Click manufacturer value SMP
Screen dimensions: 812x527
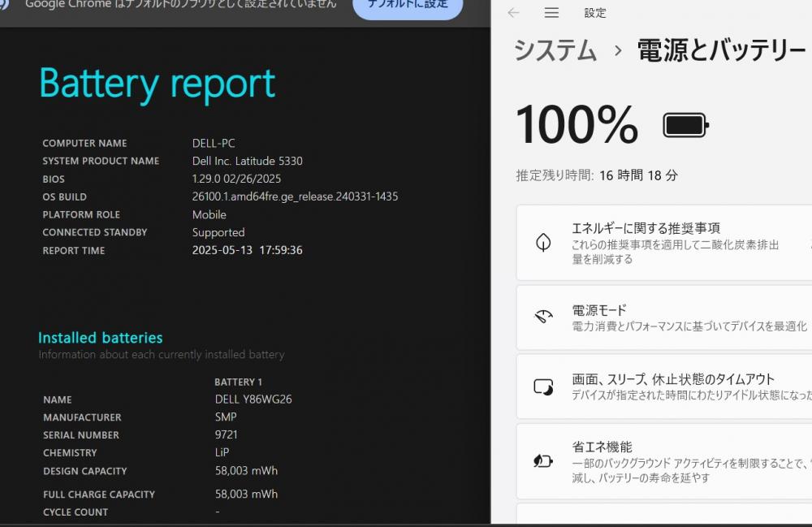coord(226,417)
